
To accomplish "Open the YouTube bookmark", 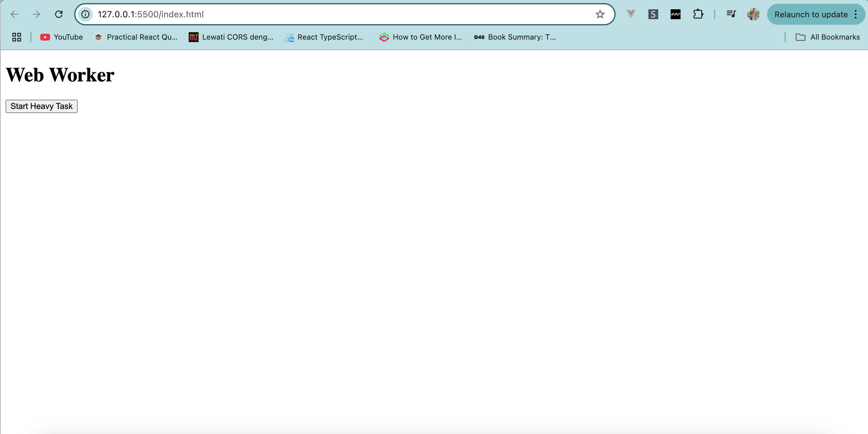I will (x=62, y=37).
